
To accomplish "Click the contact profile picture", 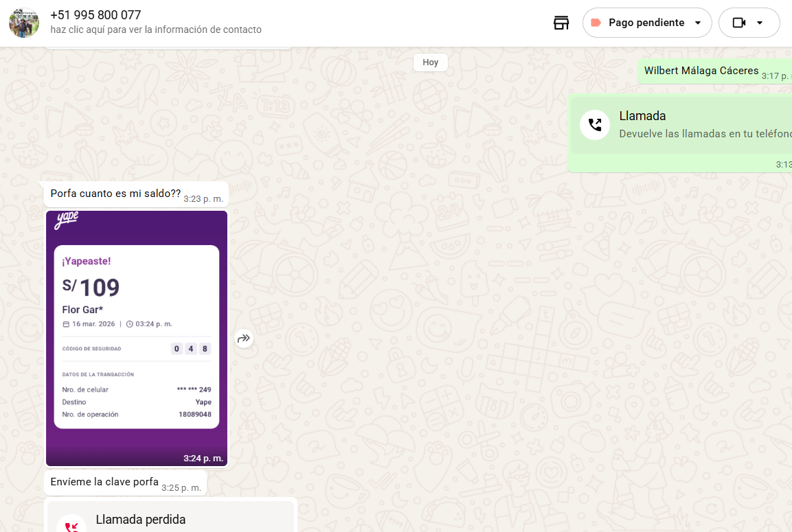I will (x=24, y=23).
